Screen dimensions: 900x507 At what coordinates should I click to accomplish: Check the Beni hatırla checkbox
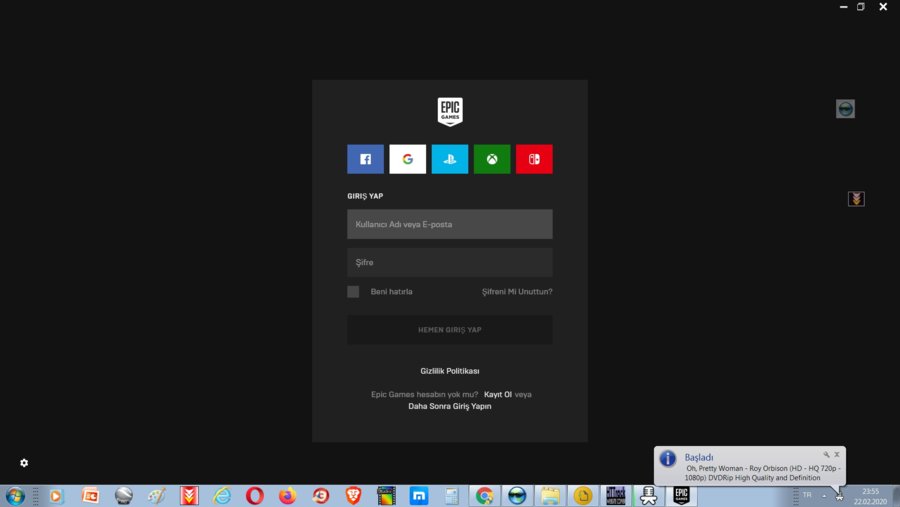353,292
